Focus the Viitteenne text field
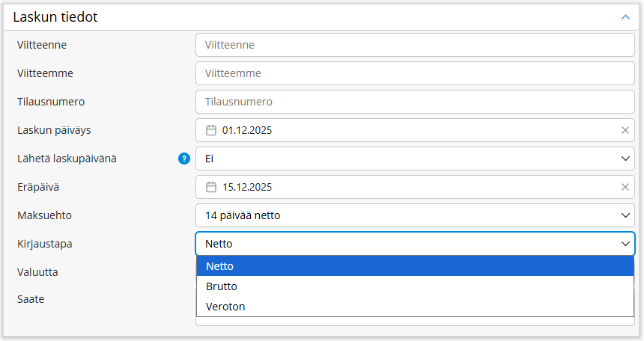 [x=415, y=45]
